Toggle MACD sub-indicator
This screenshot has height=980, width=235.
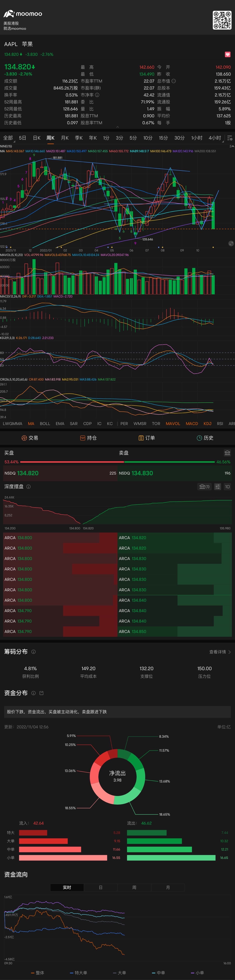[192, 423]
